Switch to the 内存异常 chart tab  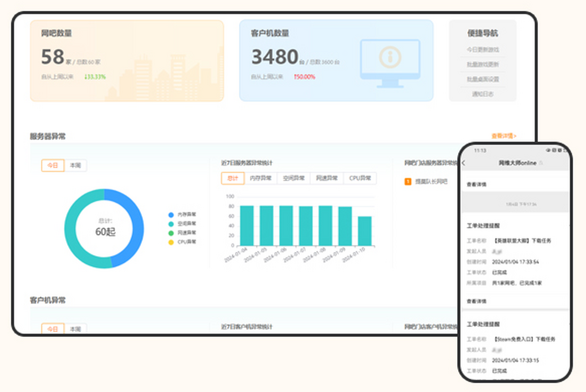(261, 178)
